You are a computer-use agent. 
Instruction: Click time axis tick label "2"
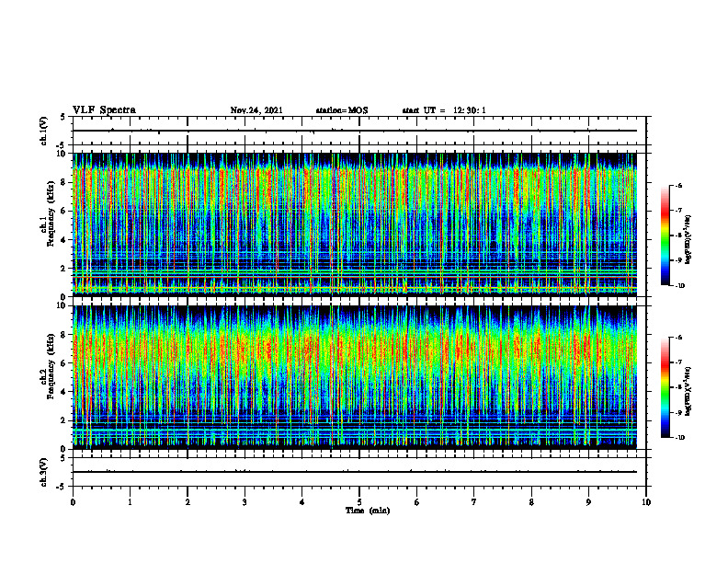[x=188, y=502]
